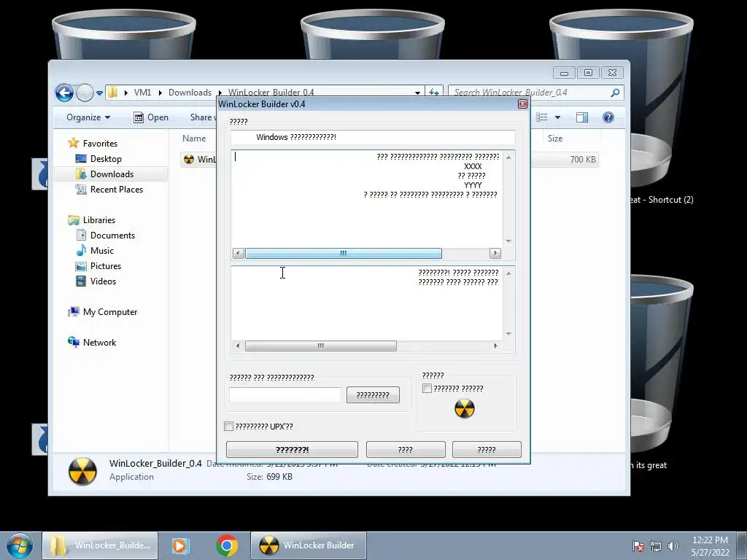This screenshot has height=560, width=747.
Task: Expand the arrow after VM1 in breadcrumb
Action: coord(160,93)
